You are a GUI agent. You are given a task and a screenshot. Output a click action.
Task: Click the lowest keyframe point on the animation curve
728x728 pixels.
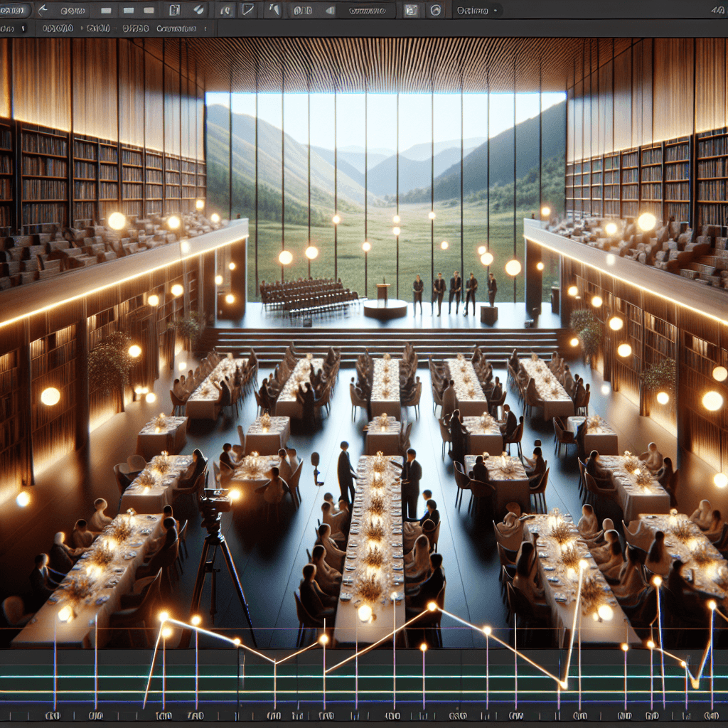pos(563,685)
